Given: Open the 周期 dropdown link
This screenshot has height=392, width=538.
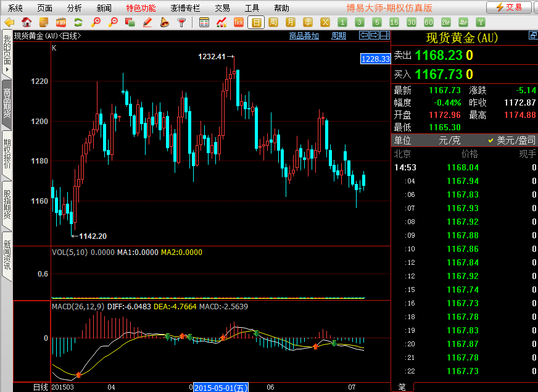Looking at the screenshot, I should [339, 36].
